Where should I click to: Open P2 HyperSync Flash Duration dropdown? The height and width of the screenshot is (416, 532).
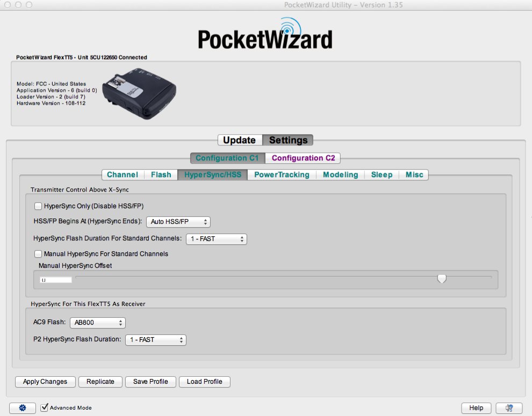point(155,340)
